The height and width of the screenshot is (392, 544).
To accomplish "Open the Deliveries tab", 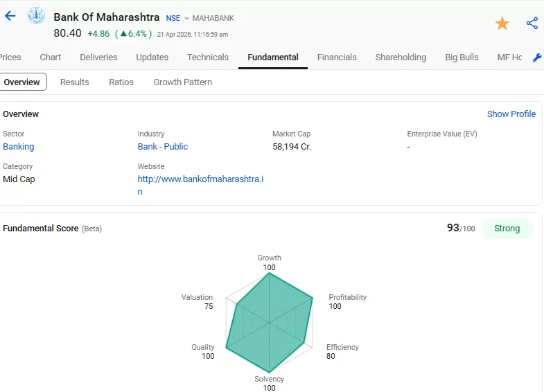I will click(x=98, y=57).
